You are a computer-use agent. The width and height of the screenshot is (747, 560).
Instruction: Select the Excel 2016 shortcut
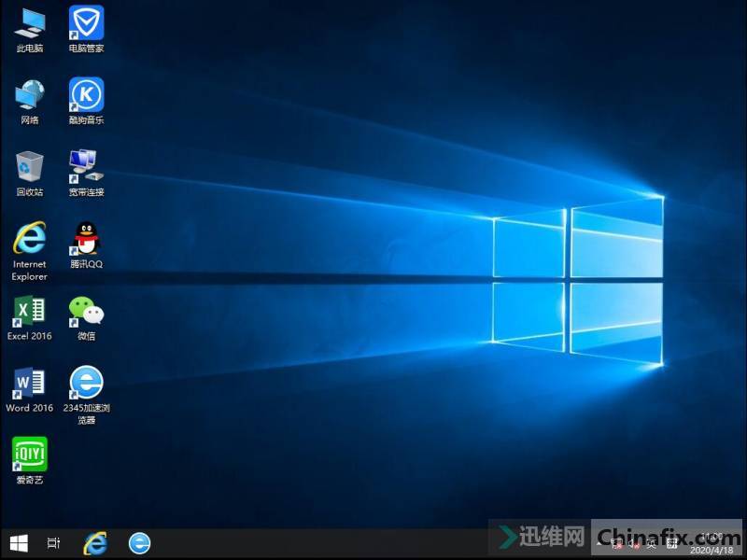click(30, 318)
